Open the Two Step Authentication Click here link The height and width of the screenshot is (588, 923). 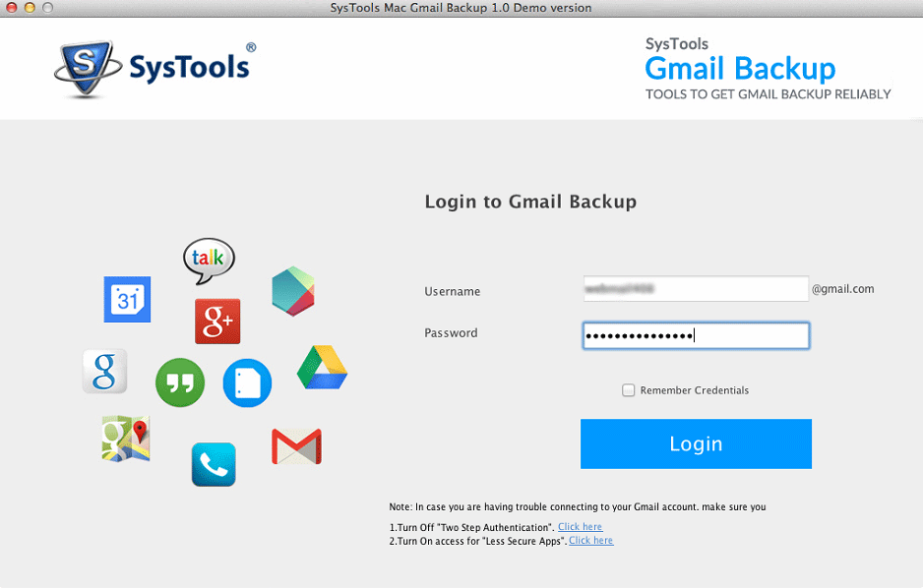(580, 526)
